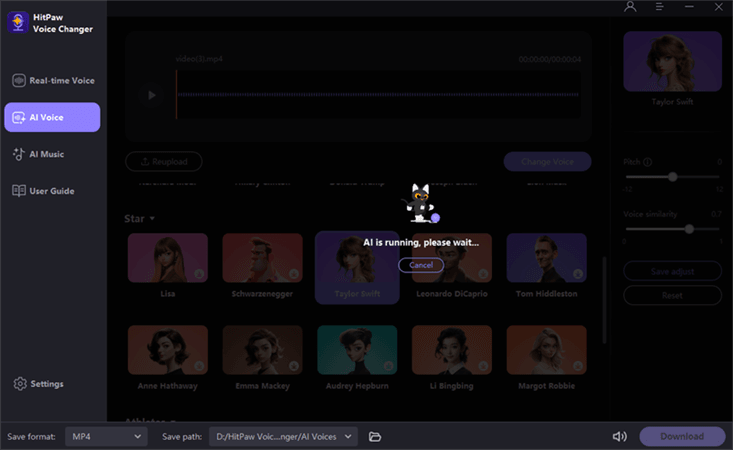733x450 pixels.
Task: Click the Download button
Action: (x=682, y=436)
